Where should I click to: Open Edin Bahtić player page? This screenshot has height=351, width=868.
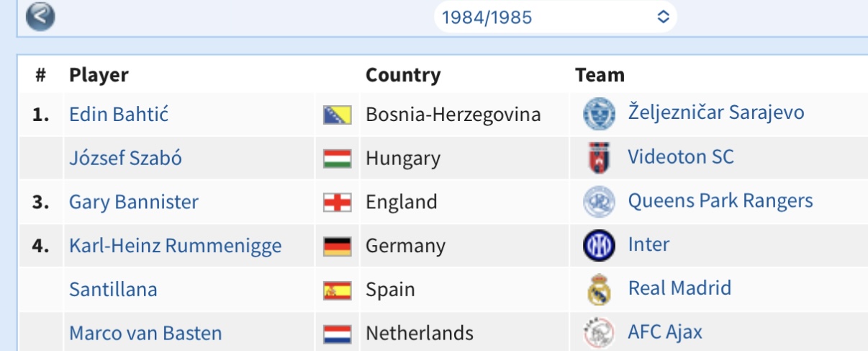click(x=119, y=114)
